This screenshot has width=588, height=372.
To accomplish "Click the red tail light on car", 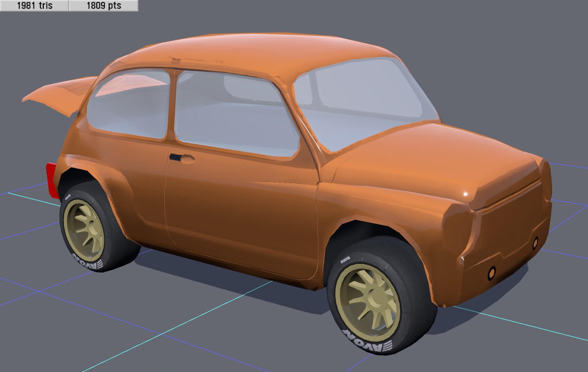I will click(51, 180).
